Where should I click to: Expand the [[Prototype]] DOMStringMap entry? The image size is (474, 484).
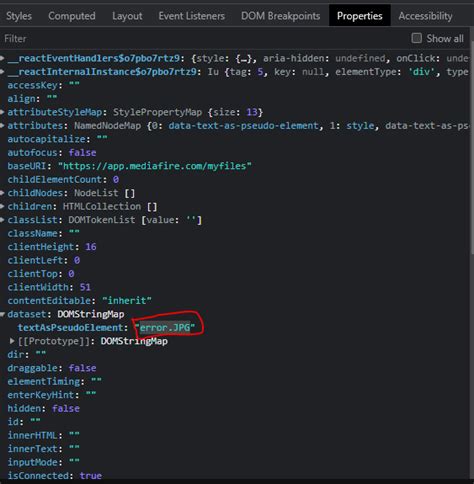[x=12, y=341]
